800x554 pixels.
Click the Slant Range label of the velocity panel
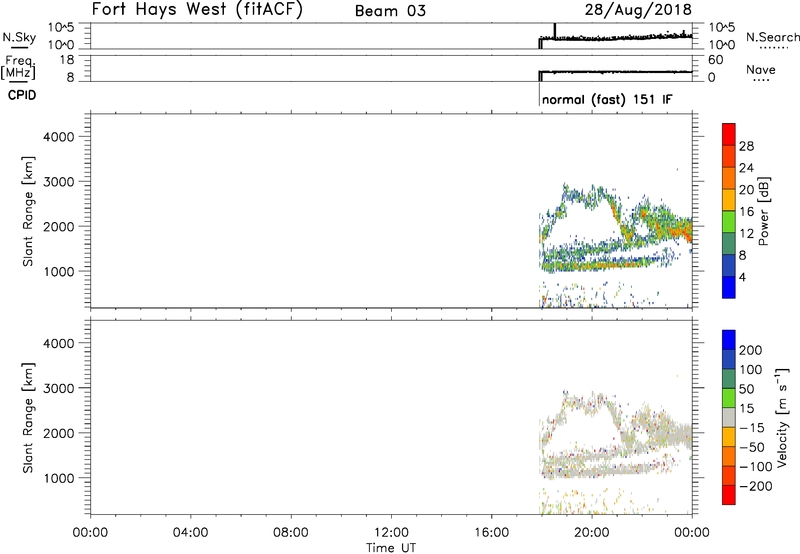pyautogui.click(x=28, y=418)
